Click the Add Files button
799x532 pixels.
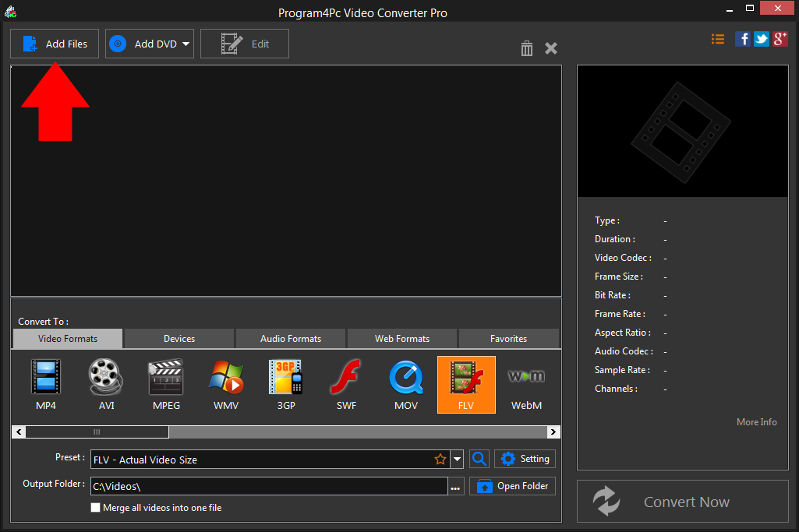[x=54, y=44]
